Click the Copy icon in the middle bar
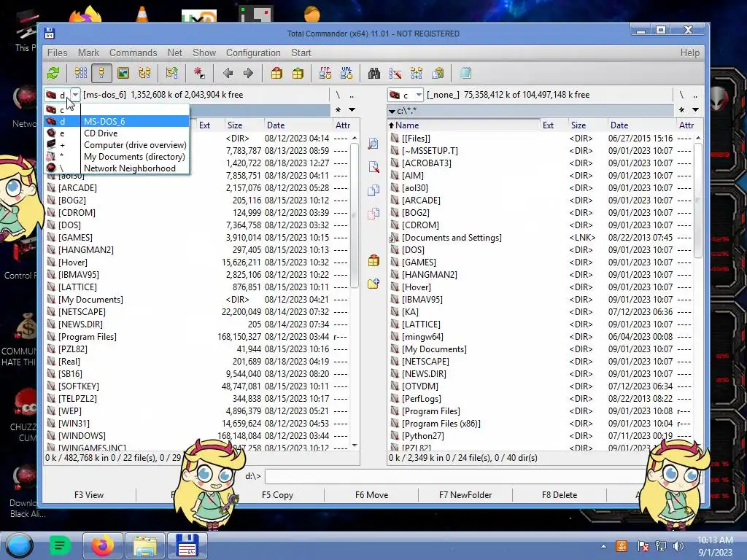 click(373, 190)
